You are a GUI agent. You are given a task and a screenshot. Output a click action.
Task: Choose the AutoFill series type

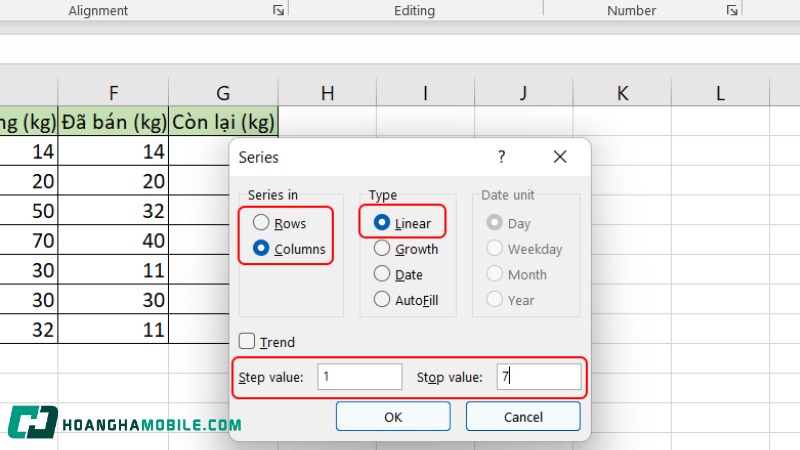tap(382, 299)
